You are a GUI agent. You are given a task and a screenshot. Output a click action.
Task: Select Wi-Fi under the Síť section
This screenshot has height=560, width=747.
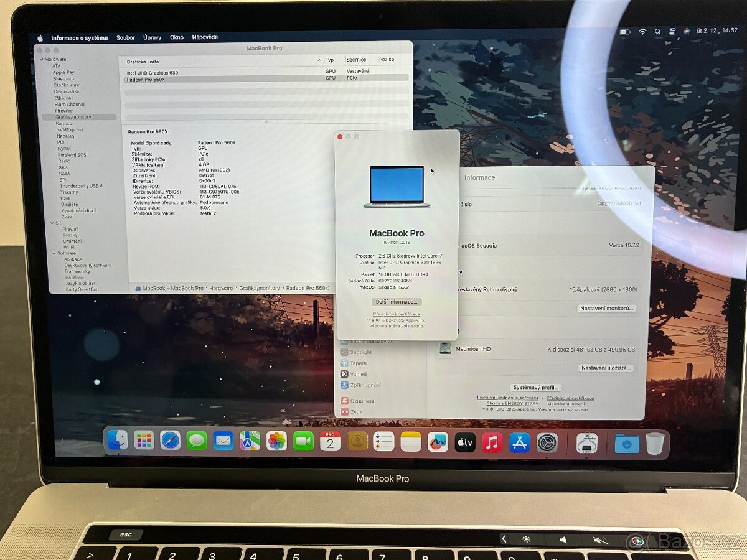pyautogui.click(x=68, y=247)
